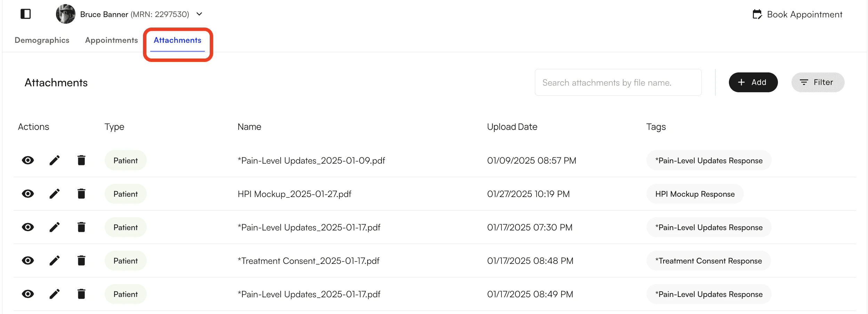Edit Pain-Level Updates_2025-01-09.pdf with pencil icon

pos(55,160)
